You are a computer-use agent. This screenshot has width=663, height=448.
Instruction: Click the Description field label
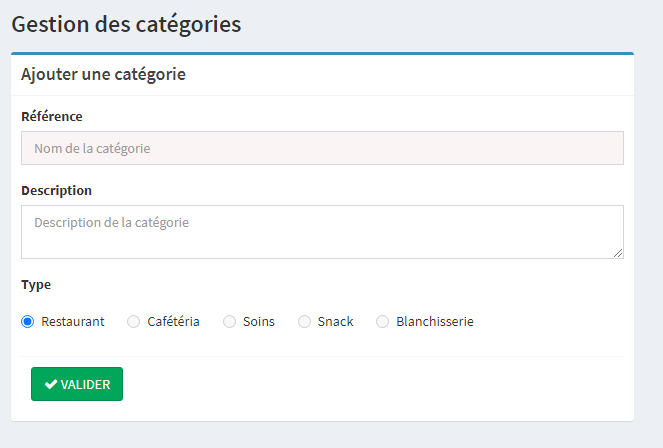(x=56, y=191)
